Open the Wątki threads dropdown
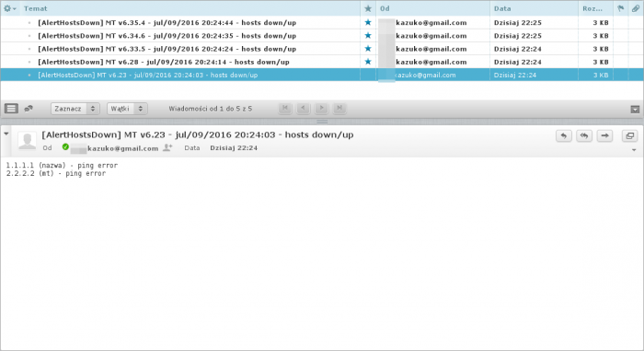This screenshot has height=351, width=644. tap(127, 109)
